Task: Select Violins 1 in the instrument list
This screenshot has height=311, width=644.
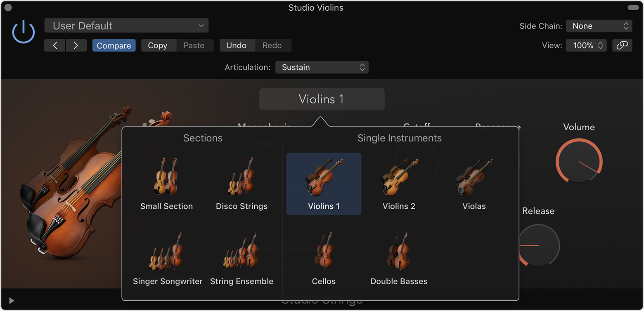Action: point(324,184)
